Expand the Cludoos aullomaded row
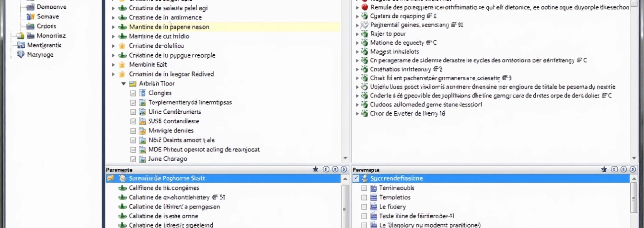 [x=357, y=105]
